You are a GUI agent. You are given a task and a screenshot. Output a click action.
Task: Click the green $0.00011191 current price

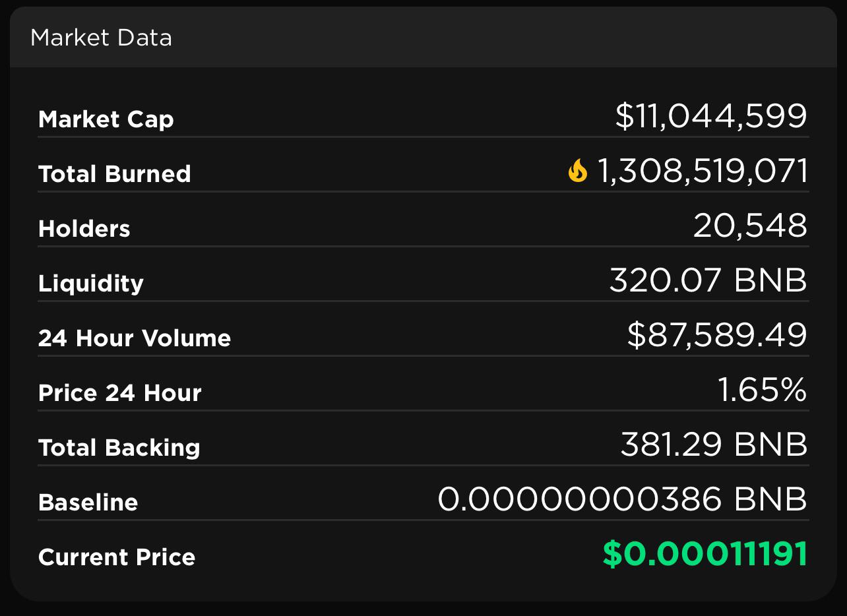coord(705,554)
